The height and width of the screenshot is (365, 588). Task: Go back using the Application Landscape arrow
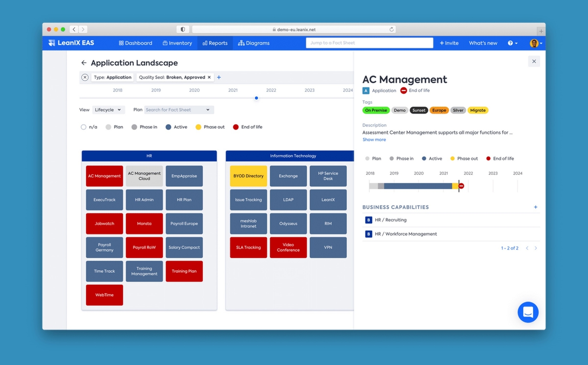[84, 63]
